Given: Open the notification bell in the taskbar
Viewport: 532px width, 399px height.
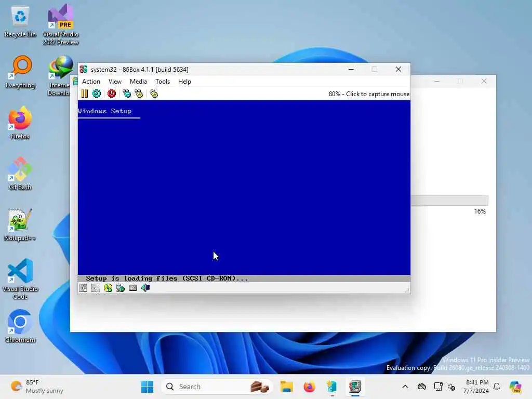Looking at the screenshot, I should coord(497,387).
